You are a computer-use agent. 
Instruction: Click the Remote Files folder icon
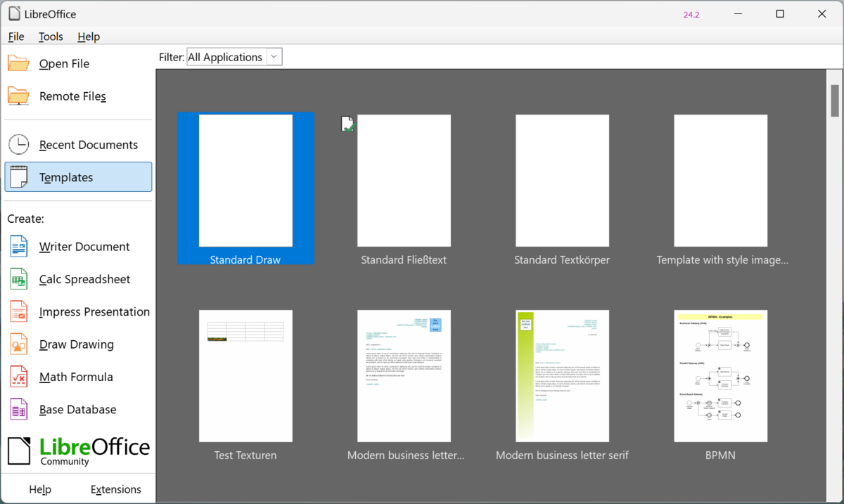(x=18, y=96)
